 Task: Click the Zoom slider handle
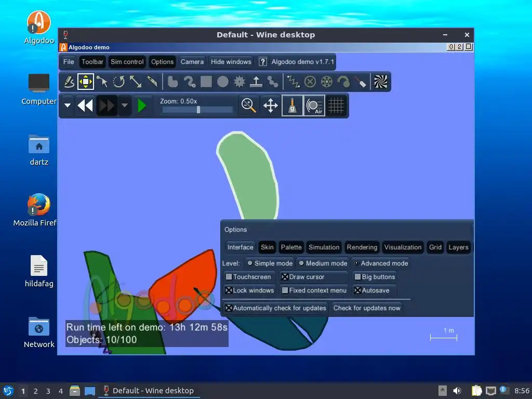[198, 110]
